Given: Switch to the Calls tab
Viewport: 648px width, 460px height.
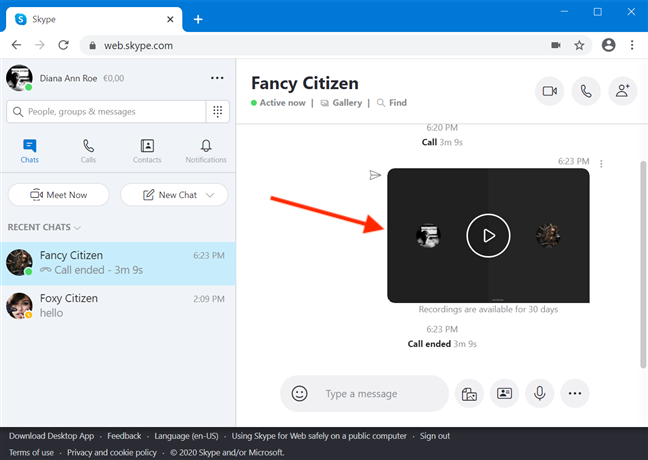Looking at the screenshot, I should pos(88,151).
